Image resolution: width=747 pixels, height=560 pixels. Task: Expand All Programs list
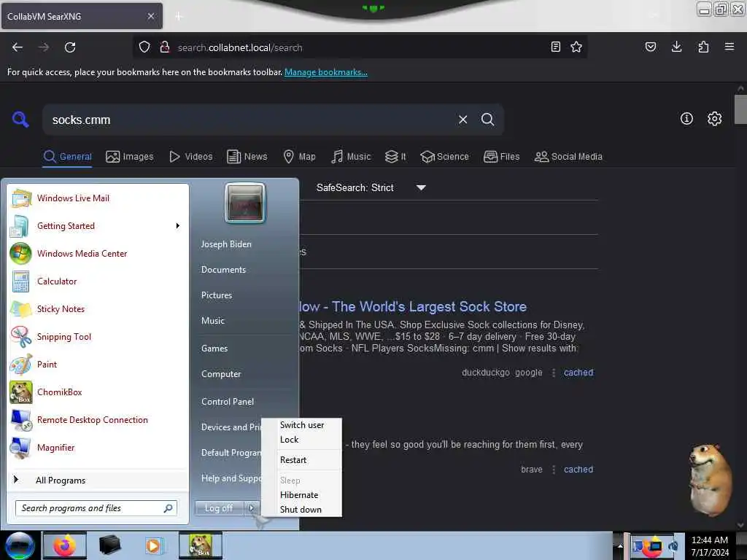click(x=98, y=480)
